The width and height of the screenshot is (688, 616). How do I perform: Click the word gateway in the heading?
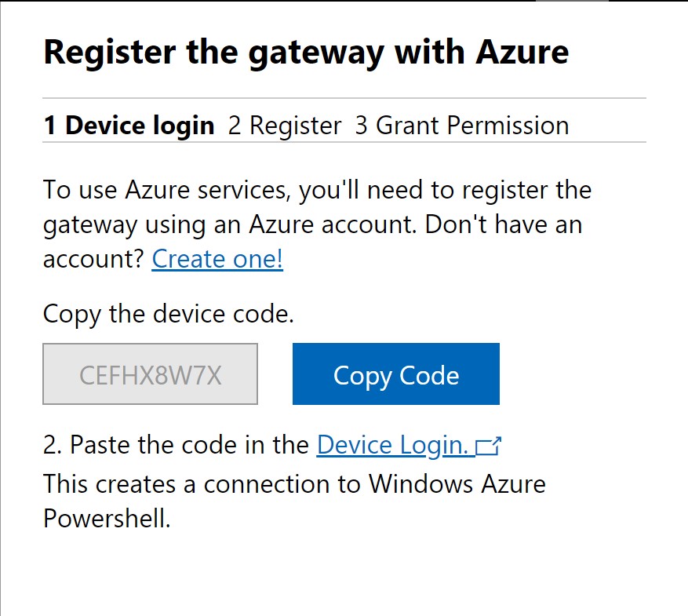tap(315, 54)
